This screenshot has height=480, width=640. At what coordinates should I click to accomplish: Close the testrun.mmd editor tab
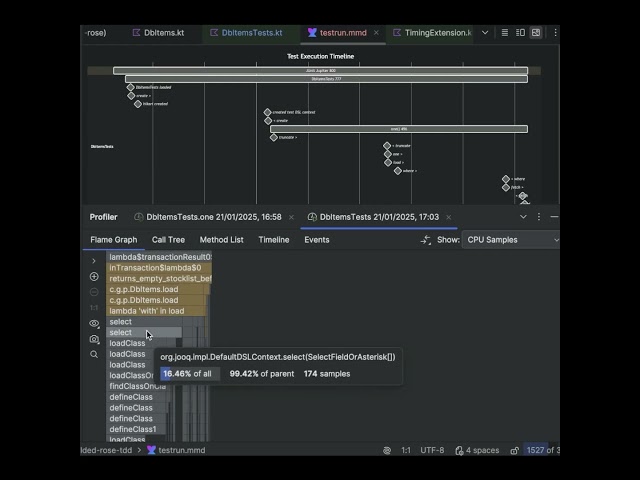coord(376,33)
